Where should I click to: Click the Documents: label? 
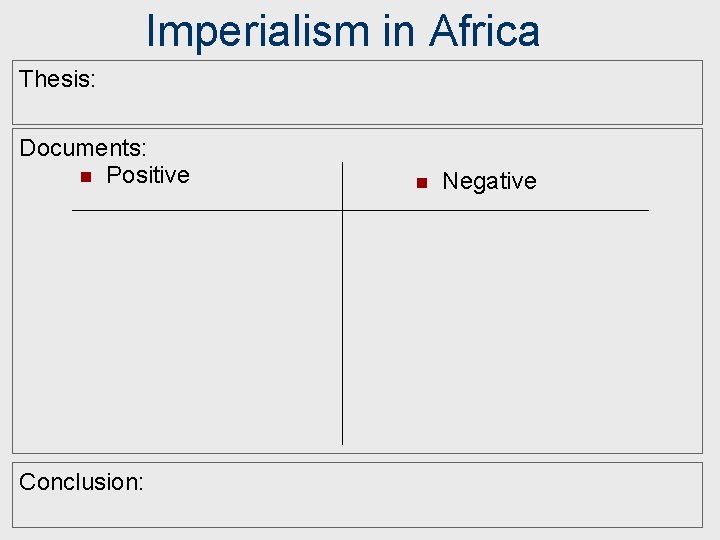[83, 148]
